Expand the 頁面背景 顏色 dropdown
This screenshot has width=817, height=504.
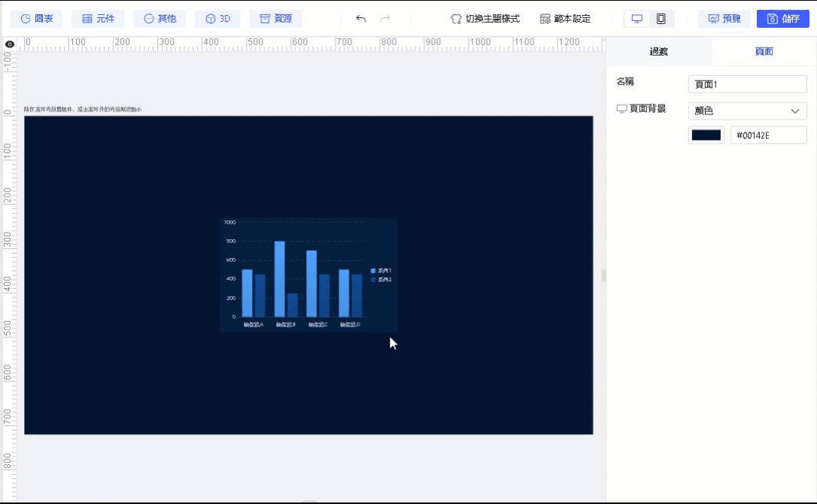[747, 111]
